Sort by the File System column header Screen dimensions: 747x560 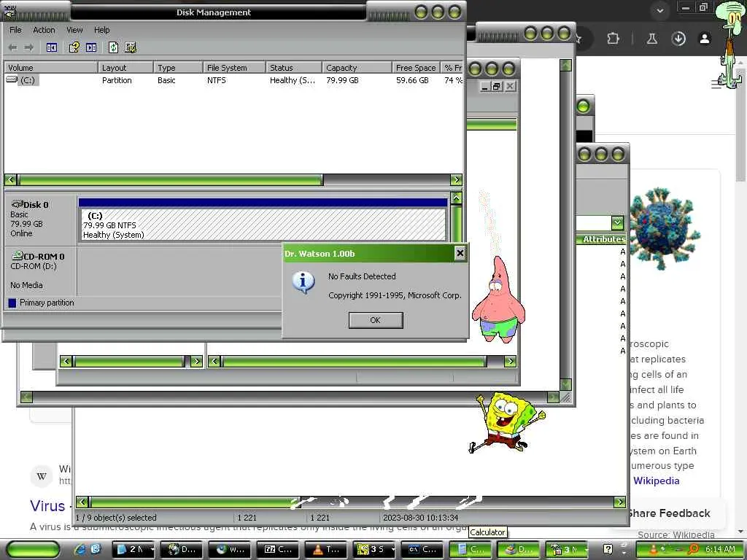coord(234,68)
